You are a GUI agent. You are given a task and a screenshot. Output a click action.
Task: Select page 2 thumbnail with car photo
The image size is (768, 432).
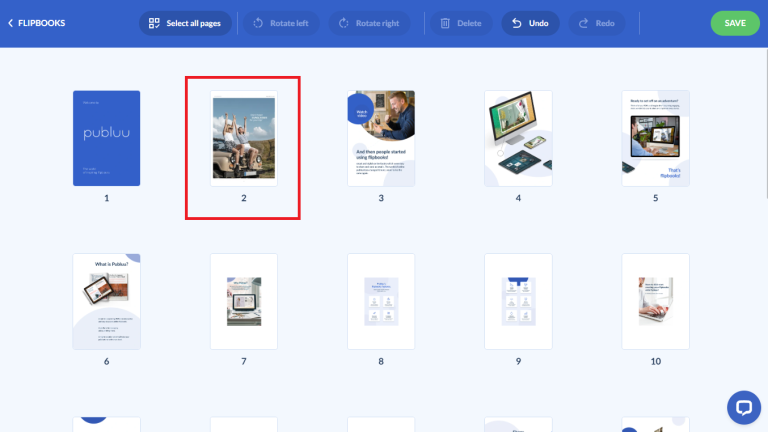click(x=244, y=138)
